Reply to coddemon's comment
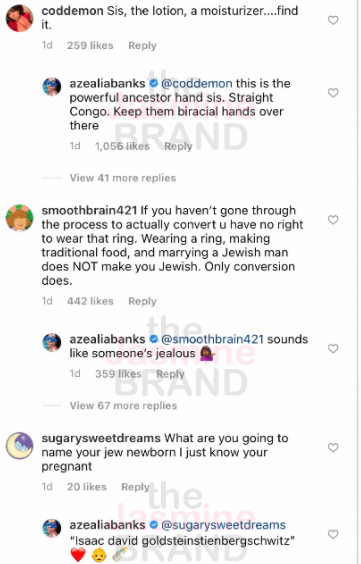 click(142, 45)
